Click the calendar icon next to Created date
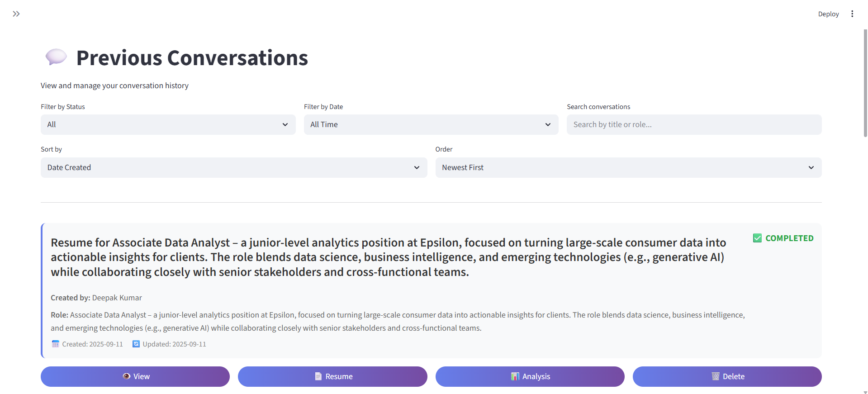This screenshot has height=394, width=868. pos(56,344)
